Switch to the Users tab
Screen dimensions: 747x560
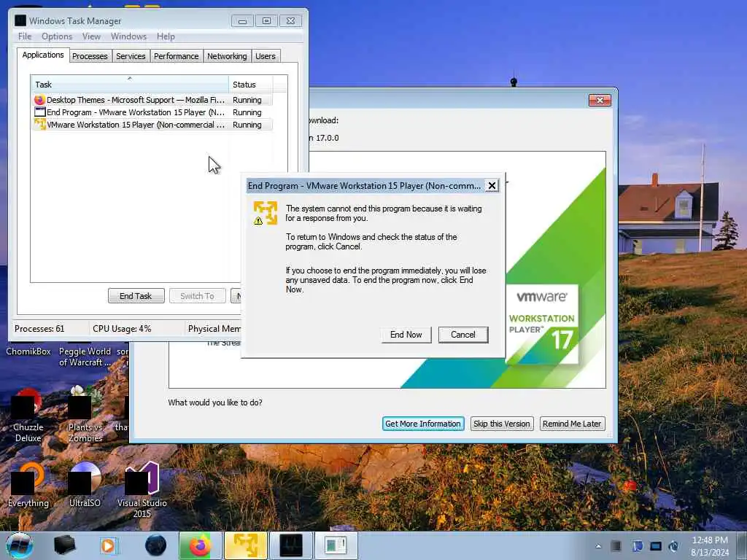coord(266,56)
